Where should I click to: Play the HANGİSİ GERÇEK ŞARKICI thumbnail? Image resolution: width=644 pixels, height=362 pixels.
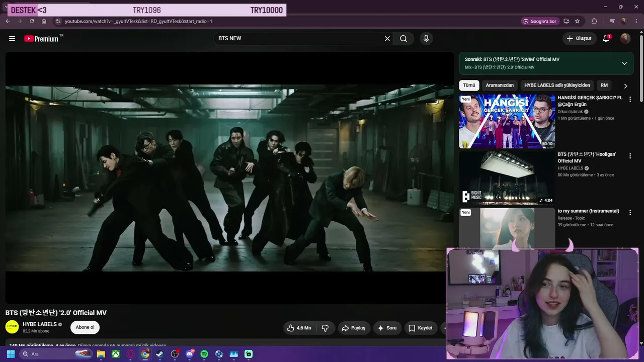pos(507,121)
